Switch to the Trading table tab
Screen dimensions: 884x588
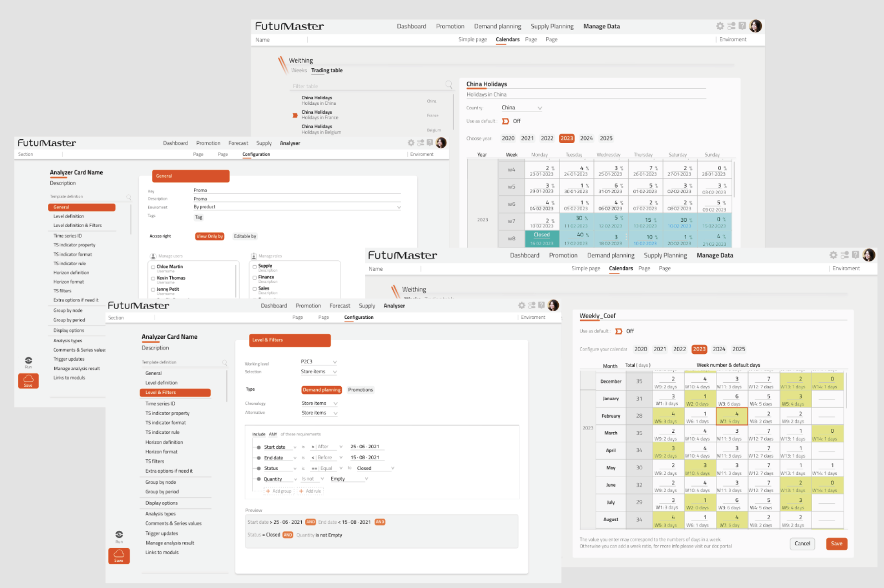(326, 70)
